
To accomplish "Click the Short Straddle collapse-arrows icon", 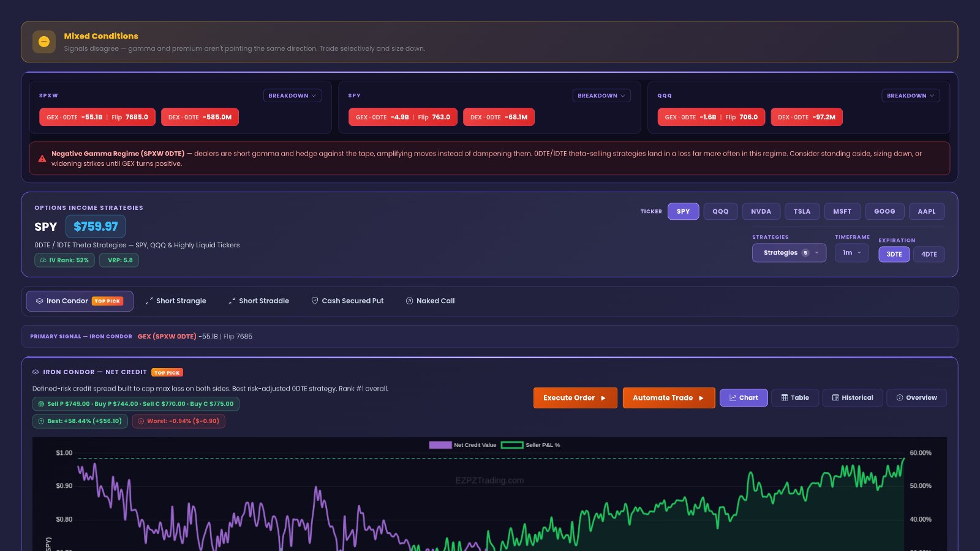I will 232,301.
